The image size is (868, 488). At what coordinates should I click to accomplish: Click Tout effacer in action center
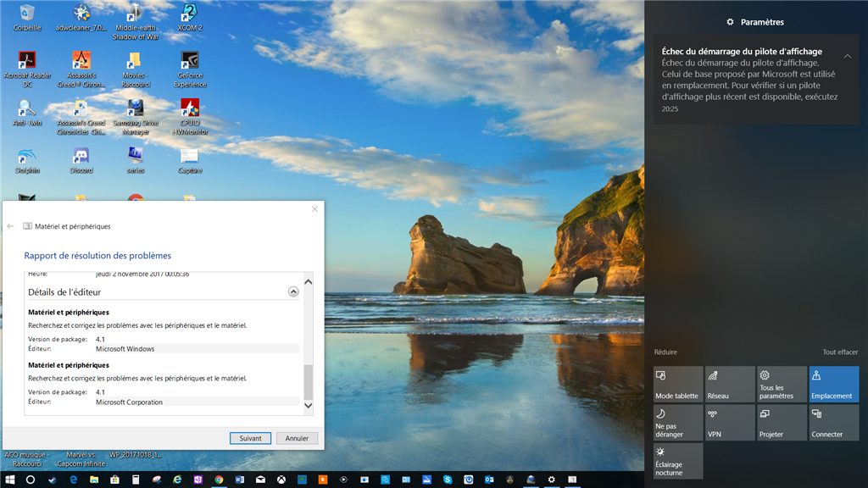pos(840,352)
